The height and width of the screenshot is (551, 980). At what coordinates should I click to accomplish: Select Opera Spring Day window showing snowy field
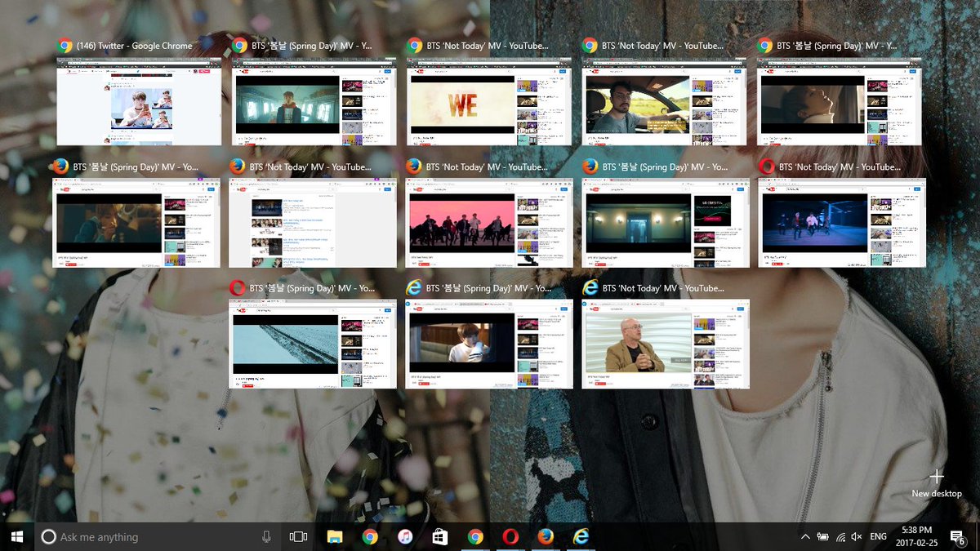tap(313, 344)
